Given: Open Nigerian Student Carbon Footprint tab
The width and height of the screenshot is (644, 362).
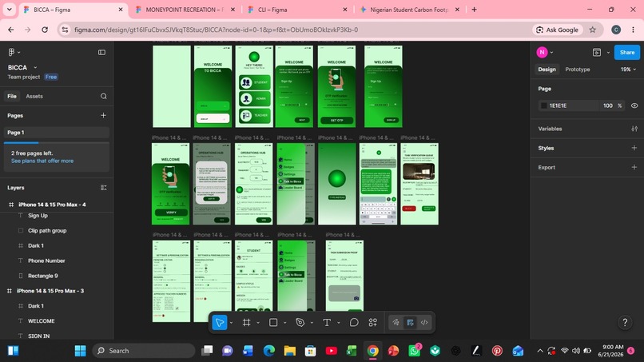Looking at the screenshot, I should [x=409, y=10].
